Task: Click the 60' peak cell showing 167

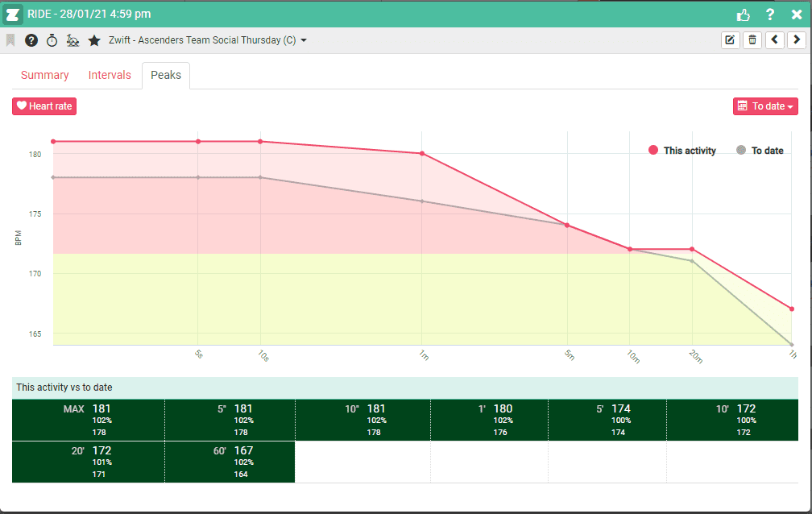Action: click(230, 462)
